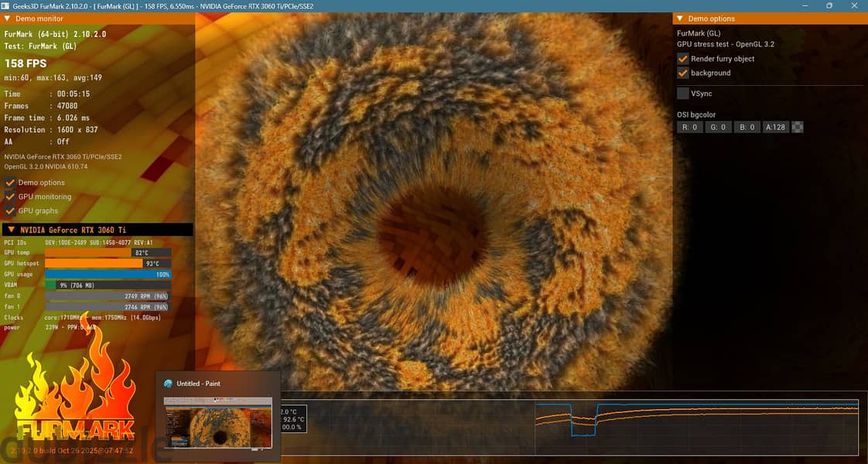The width and height of the screenshot is (868, 464).
Task: Open the Untitled - Paint preview thumbnail
Action: point(217,422)
